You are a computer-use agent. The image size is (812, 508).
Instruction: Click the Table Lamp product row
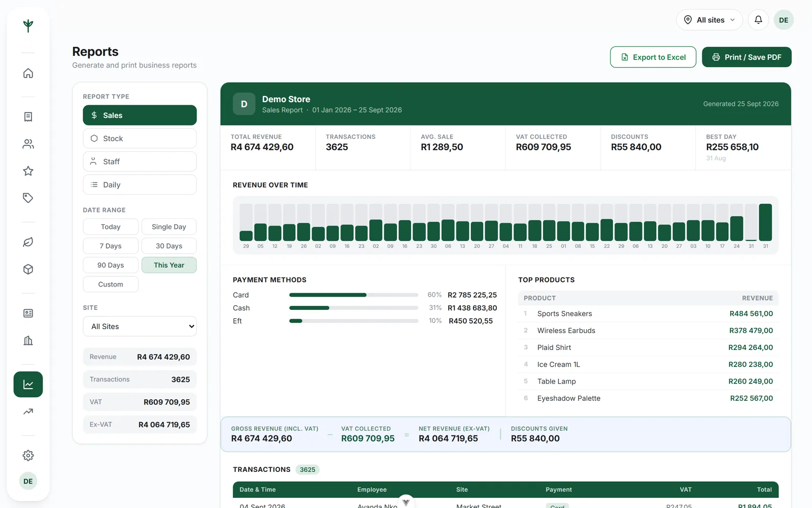[x=648, y=382]
